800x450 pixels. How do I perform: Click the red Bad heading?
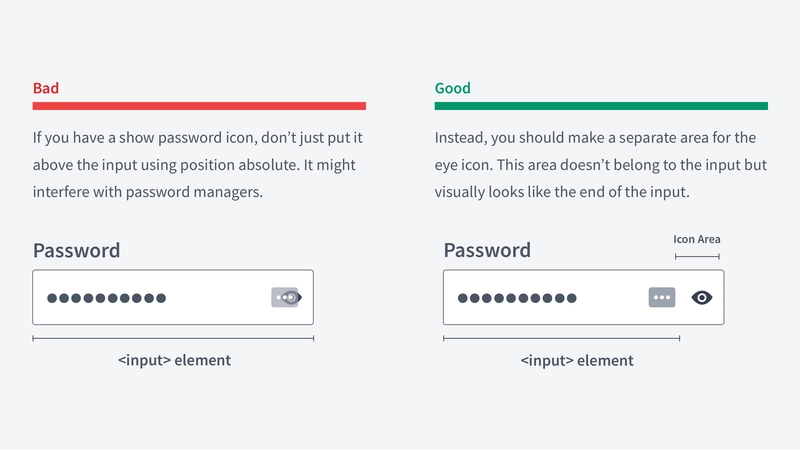click(46, 88)
